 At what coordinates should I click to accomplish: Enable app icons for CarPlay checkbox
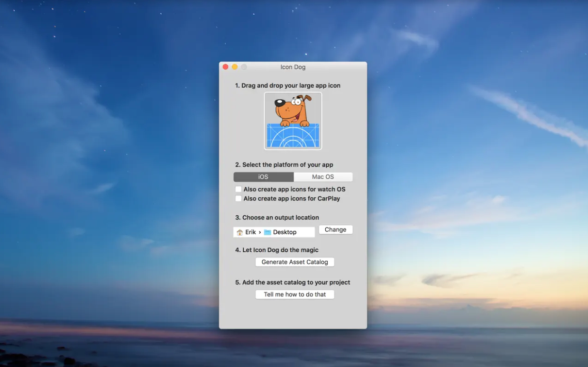(x=239, y=199)
